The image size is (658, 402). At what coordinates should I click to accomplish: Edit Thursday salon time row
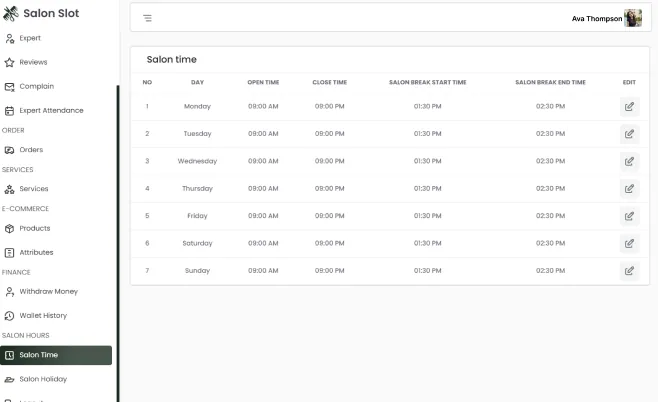tap(629, 188)
